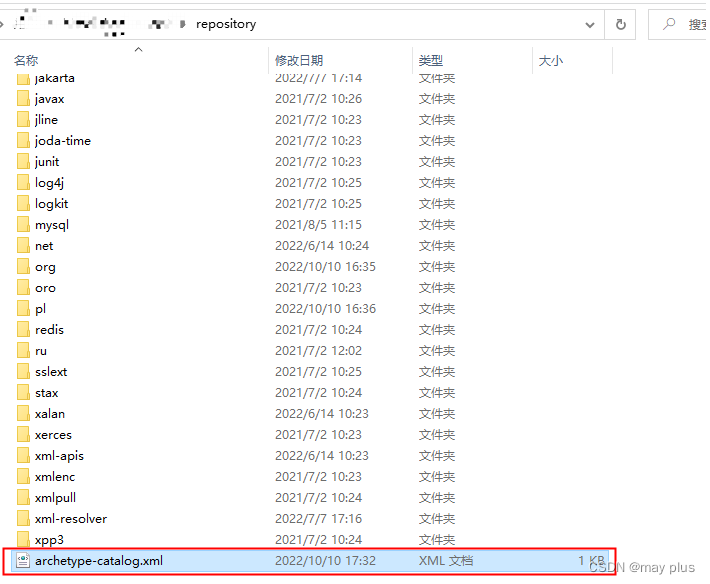Screen dimensions: 710x584
Task: Select the logkit folder icon
Action: (x=23, y=203)
